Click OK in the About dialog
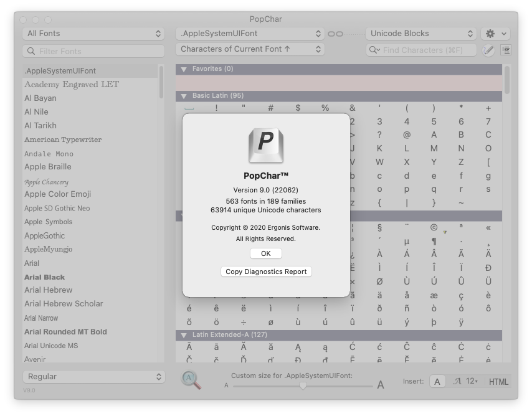 (x=266, y=253)
